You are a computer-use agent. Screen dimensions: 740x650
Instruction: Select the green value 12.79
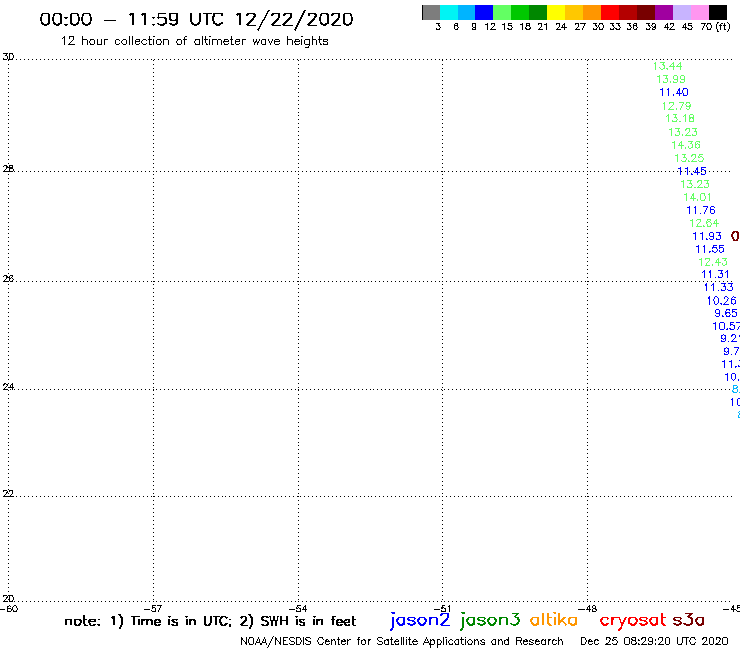pyautogui.click(x=677, y=106)
